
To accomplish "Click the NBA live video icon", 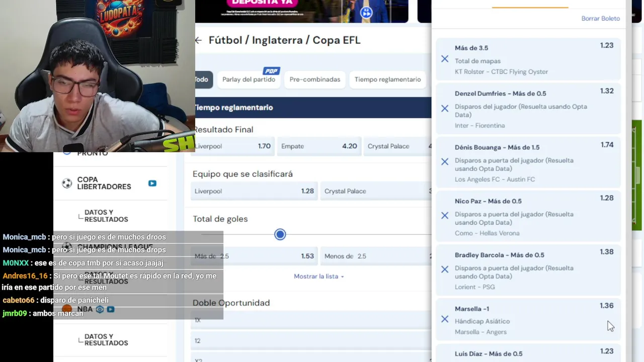I will pos(111,309).
